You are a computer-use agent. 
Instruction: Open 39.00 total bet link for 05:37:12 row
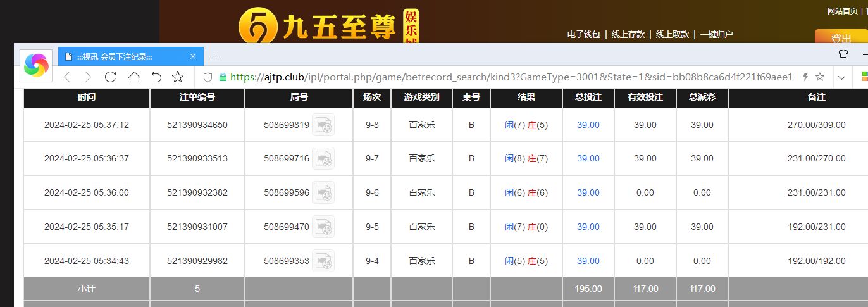tap(588, 125)
